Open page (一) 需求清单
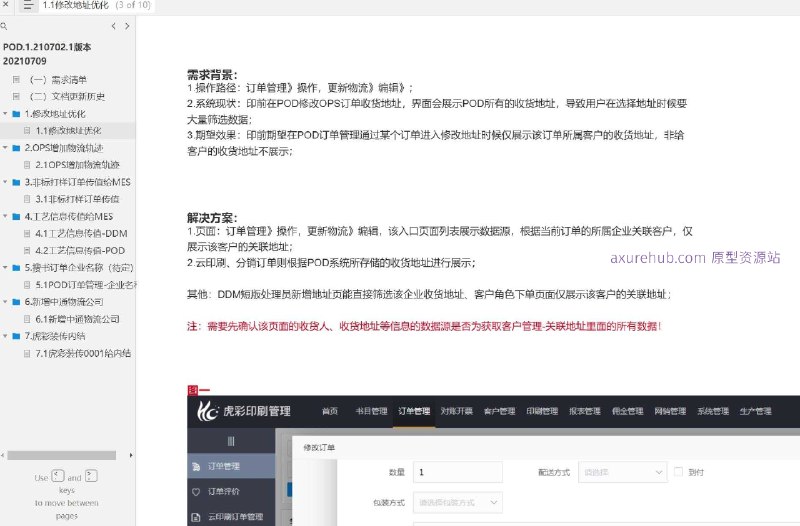This screenshot has height=526, width=800. click(x=58, y=80)
